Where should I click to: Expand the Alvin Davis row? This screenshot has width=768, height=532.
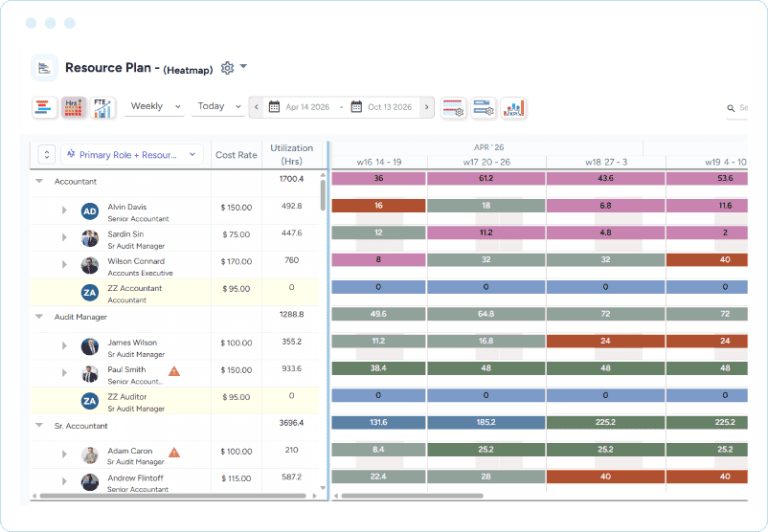click(x=64, y=211)
